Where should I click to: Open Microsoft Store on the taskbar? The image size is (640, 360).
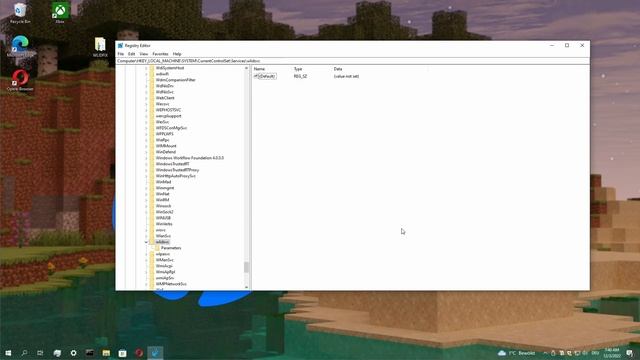pos(122,353)
